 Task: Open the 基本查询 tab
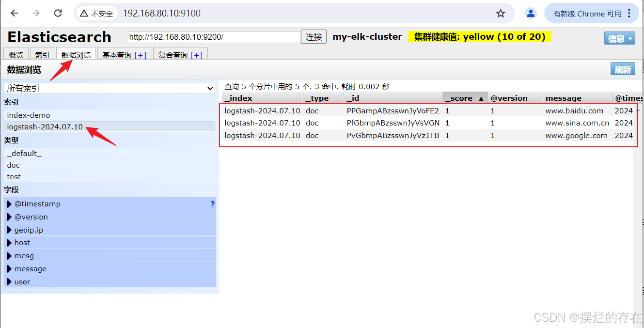coord(117,55)
